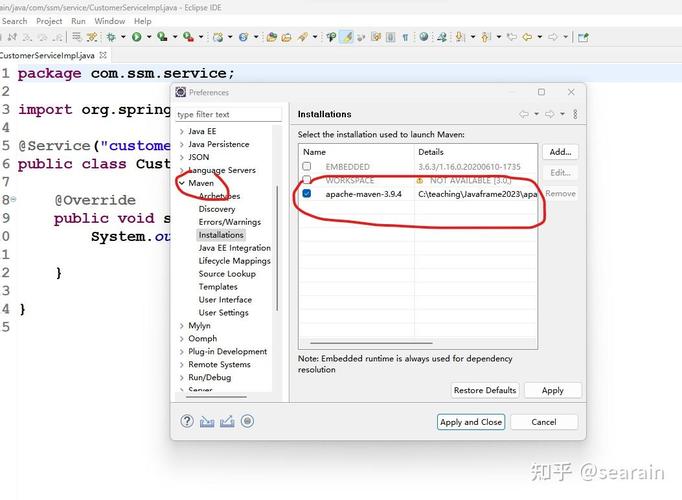Toggle the Mark Occurrences highlighter icon
682x500 pixels.
tap(348, 37)
